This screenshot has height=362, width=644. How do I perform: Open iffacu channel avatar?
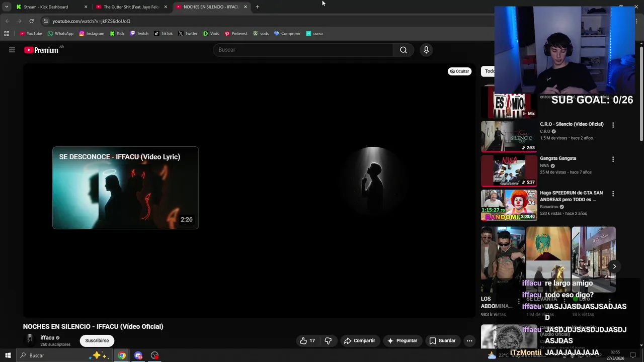pyautogui.click(x=30, y=340)
